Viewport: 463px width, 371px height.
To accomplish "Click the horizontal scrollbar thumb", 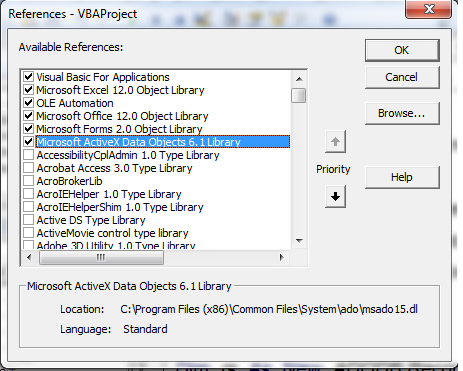I will [101, 257].
